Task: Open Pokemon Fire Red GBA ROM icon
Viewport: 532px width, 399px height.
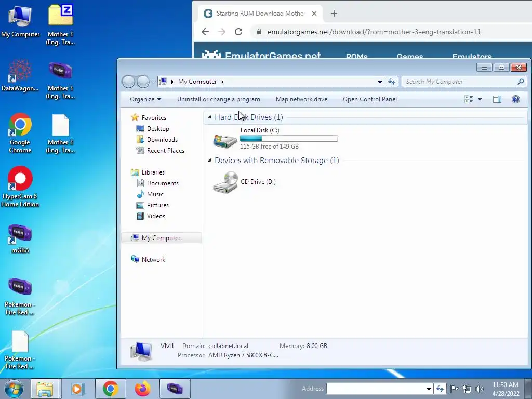Action: (x=20, y=297)
